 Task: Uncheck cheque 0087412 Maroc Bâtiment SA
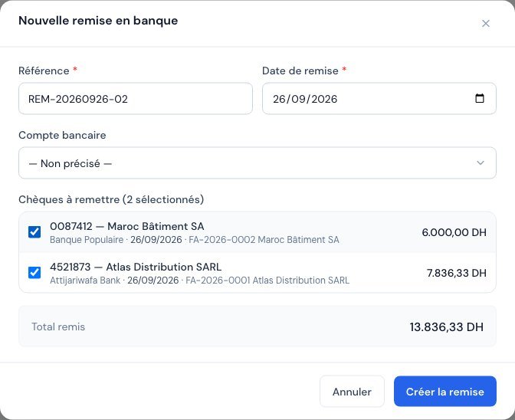pyautogui.click(x=34, y=231)
